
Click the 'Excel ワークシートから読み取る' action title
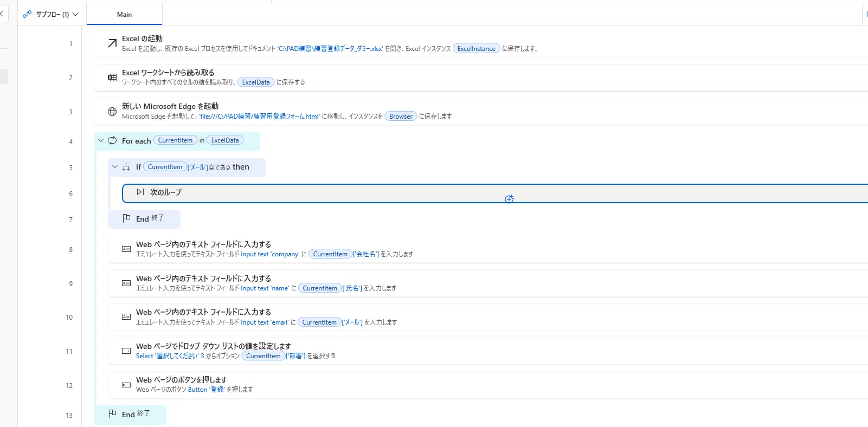168,73
